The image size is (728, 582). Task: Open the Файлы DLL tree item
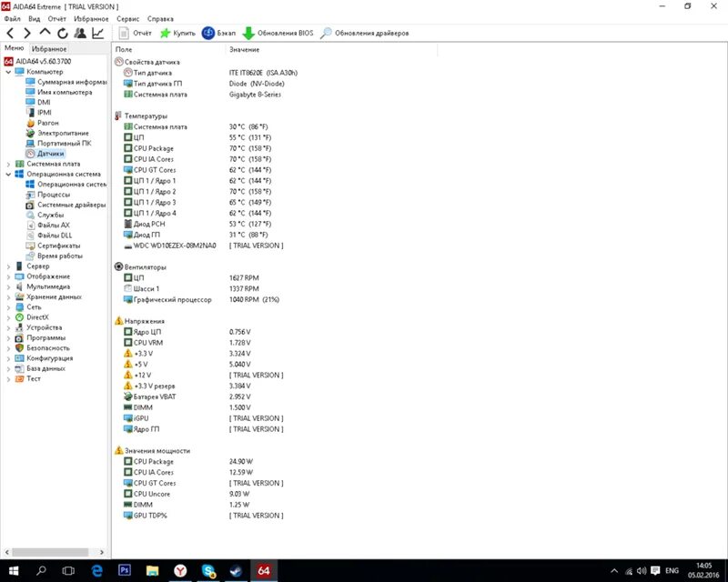click(x=49, y=236)
